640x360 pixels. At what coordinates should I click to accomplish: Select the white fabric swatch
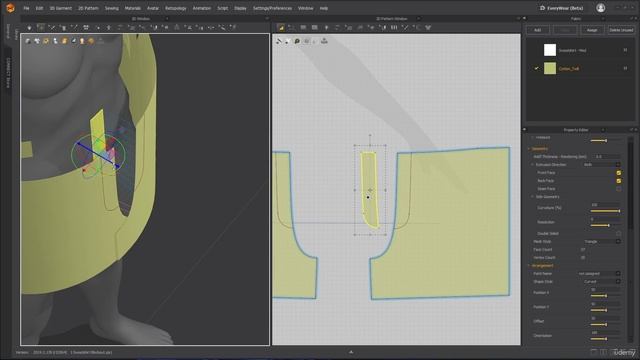550,50
